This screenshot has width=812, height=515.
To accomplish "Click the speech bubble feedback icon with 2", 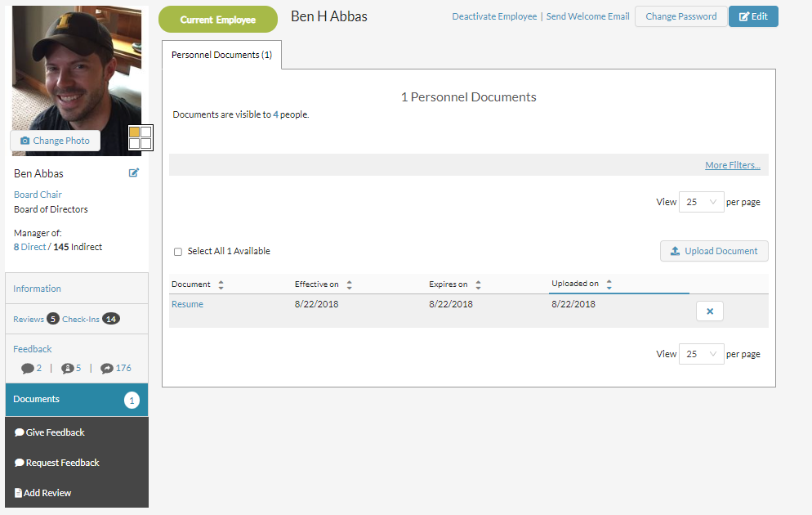I will tap(28, 369).
